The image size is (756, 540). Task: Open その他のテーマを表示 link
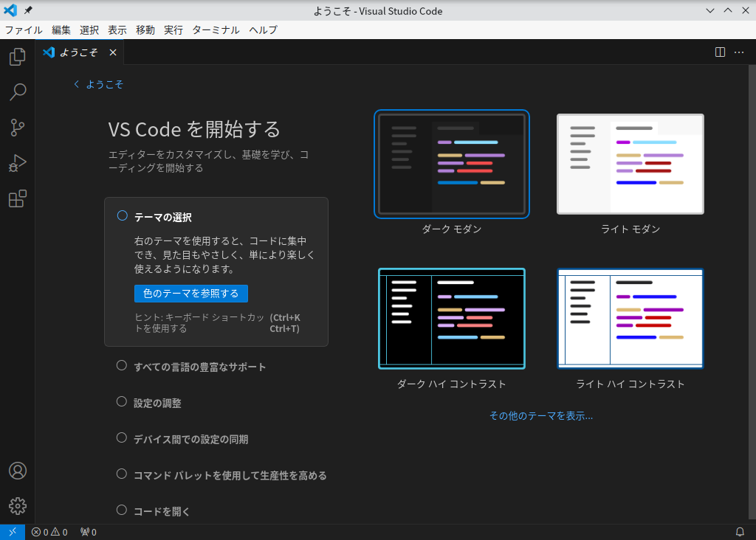pyautogui.click(x=541, y=415)
